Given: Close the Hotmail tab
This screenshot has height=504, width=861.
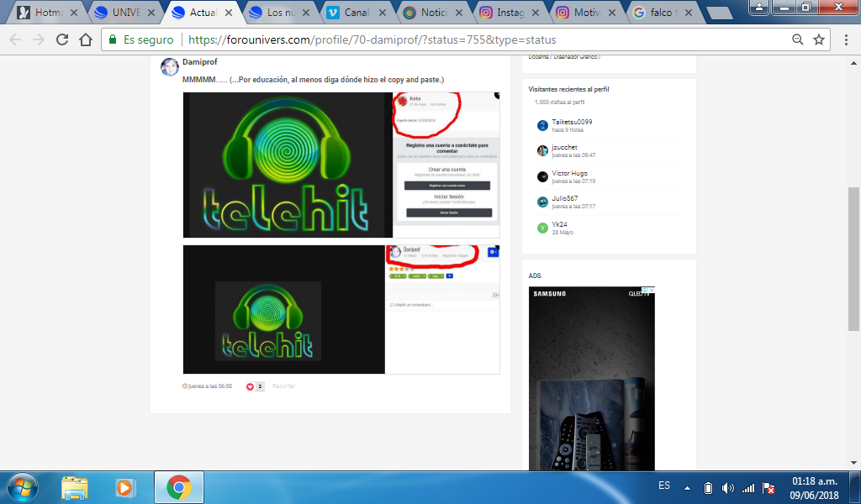Looking at the screenshot, I should click(x=74, y=12).
